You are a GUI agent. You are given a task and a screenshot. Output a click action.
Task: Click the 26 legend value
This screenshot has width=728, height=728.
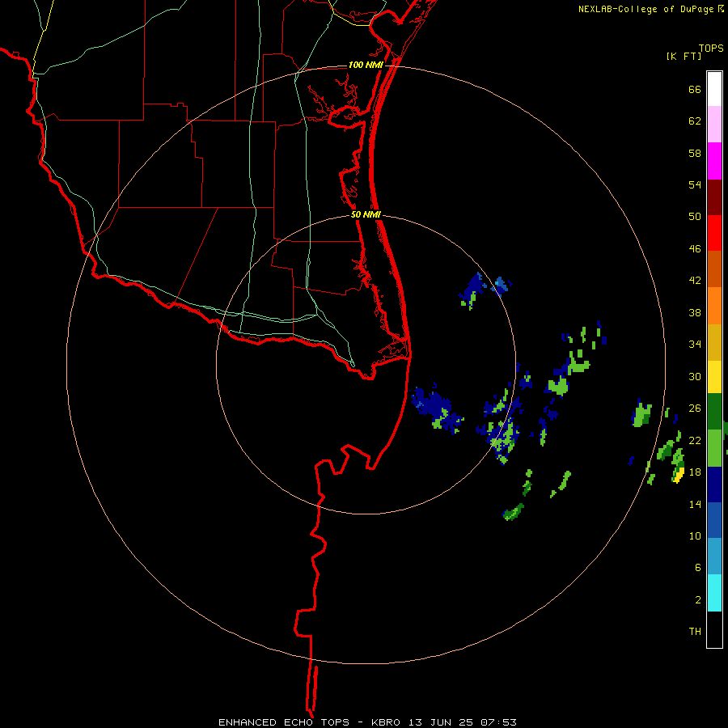(695, 408)
